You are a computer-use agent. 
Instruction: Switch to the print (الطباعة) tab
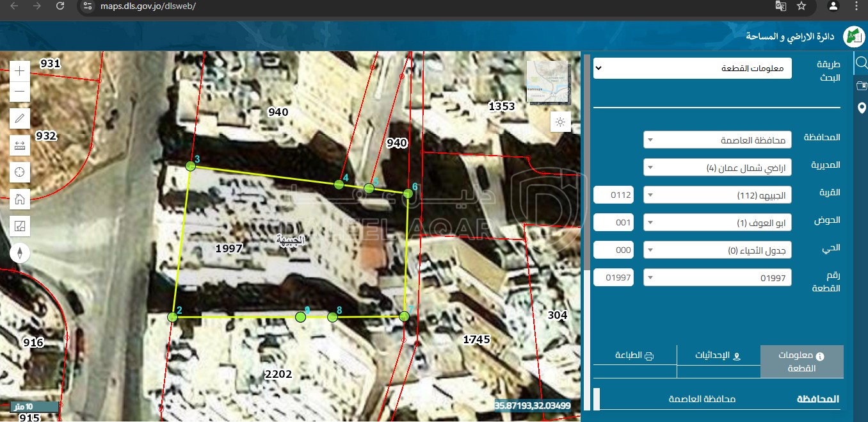tap(634, 356)
